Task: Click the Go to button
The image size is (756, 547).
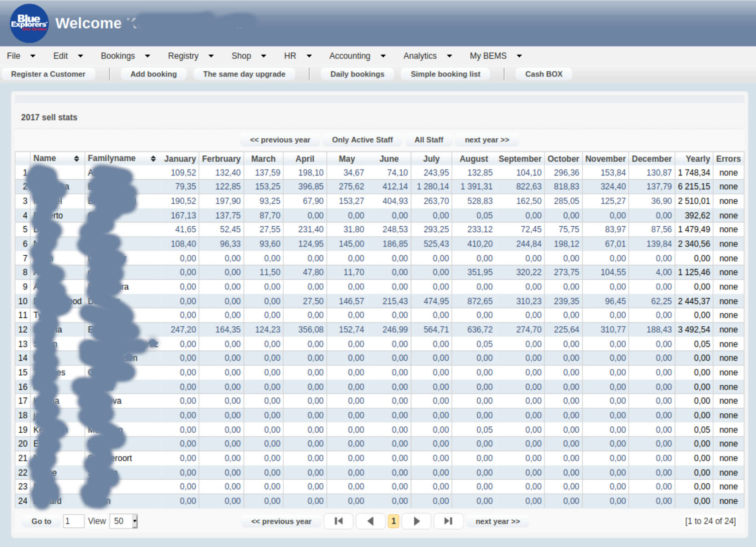Action: click(x=41, y=521)
